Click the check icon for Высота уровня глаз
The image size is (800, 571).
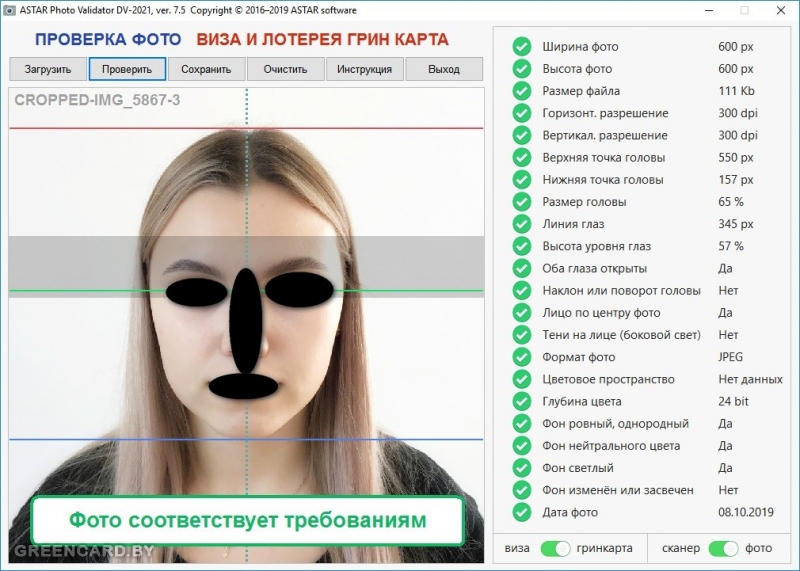point(521,246)
